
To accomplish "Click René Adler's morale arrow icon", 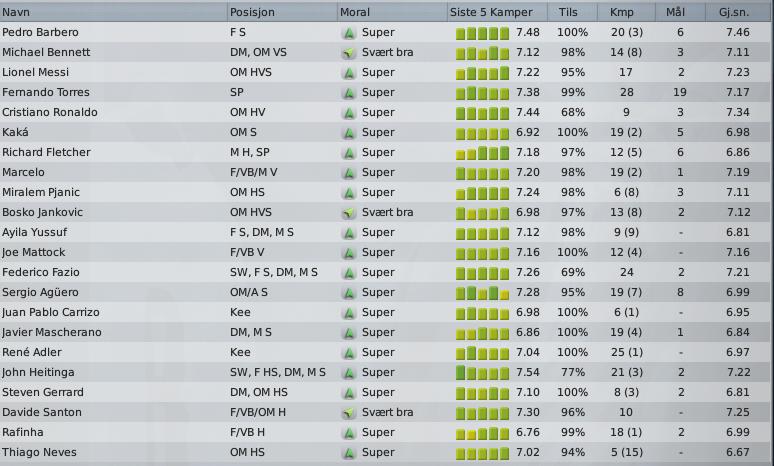I will 349,353.
